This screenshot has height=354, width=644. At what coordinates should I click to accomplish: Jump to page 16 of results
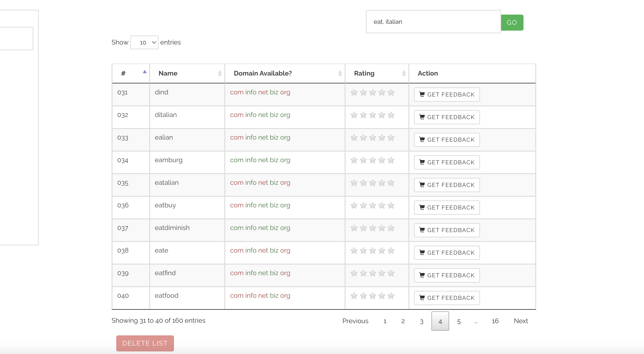tap(495, 321)
